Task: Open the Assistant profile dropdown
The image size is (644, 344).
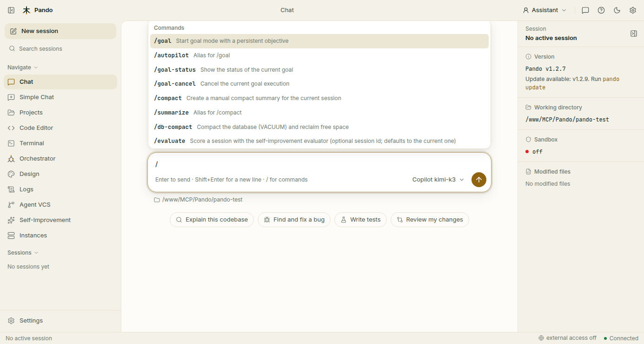Action: pyautogui.click(x=544, y=10)
